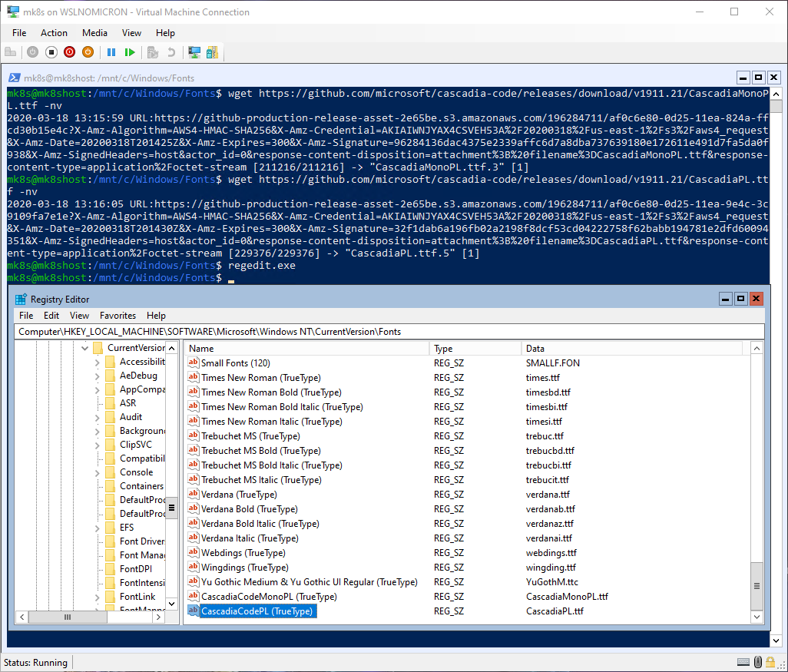Click the Data column header

pyautogui.click(x=535, y=349)
